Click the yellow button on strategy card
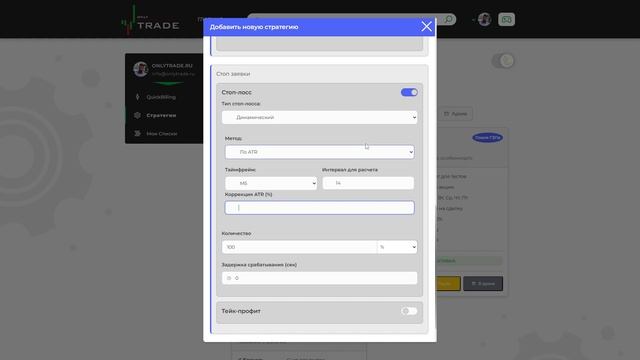640x360 pixels. point(448,283)
